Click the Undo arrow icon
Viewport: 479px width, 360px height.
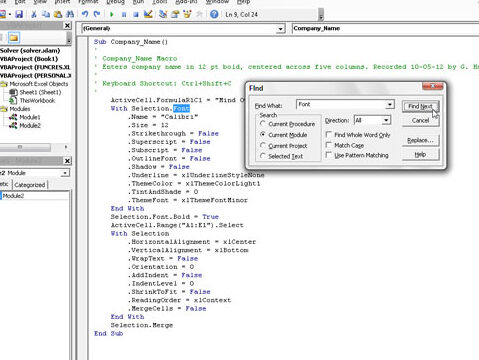coord(85,14)
